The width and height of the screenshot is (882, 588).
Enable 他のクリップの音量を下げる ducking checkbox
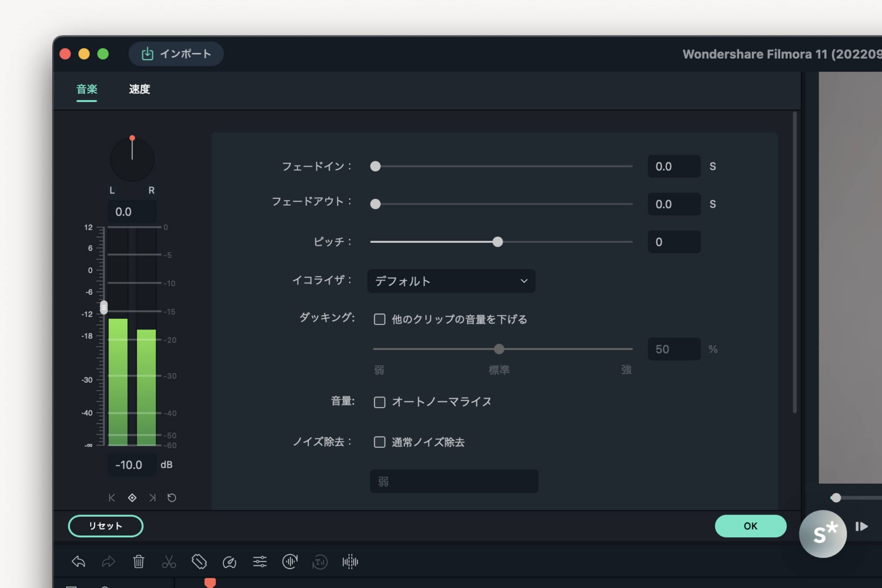pyautogui.click(x=379, y=319)
